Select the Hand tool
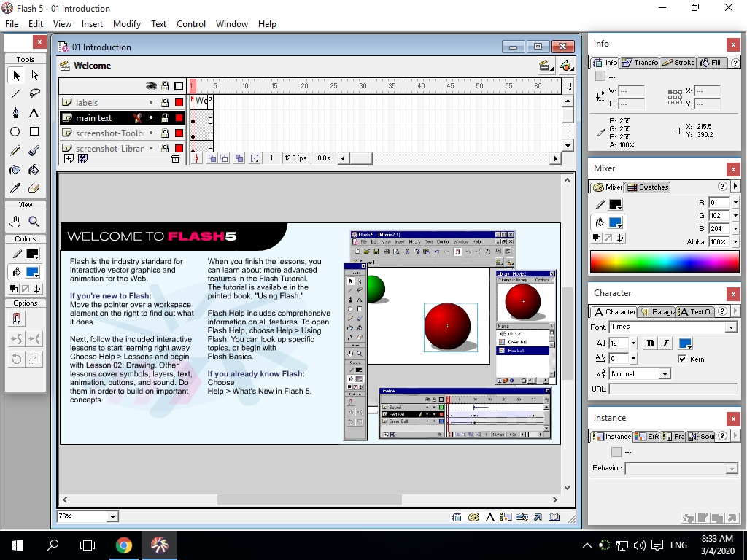Screen dimensions: 747x560 16,222
